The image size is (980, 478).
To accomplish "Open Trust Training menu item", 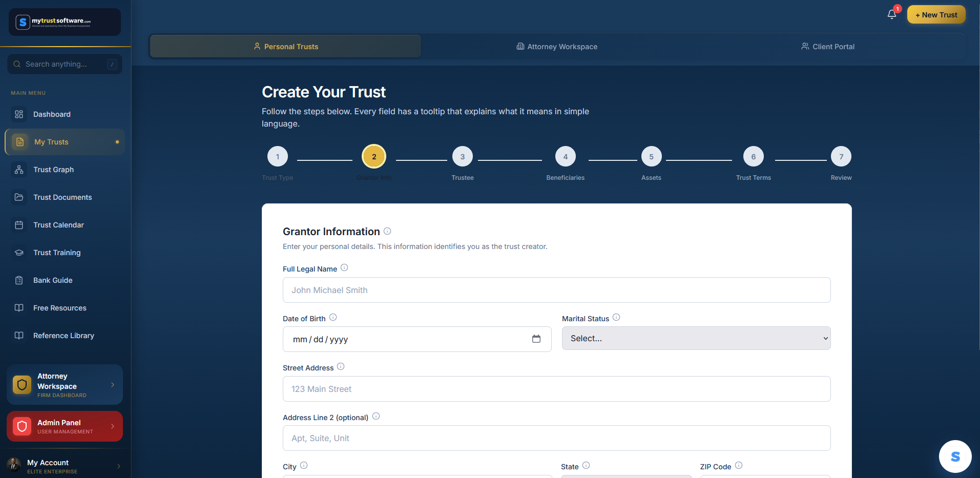I will tap(65, 253).
